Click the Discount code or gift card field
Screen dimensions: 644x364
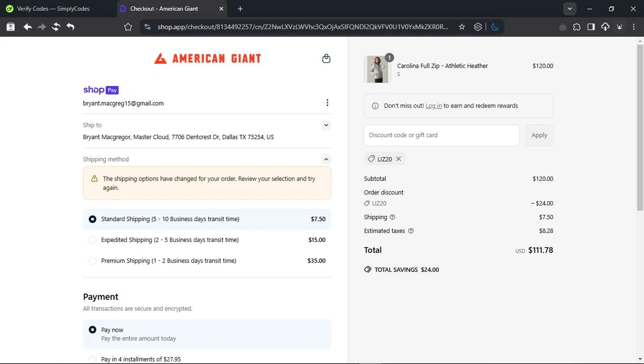pos(442,135)
